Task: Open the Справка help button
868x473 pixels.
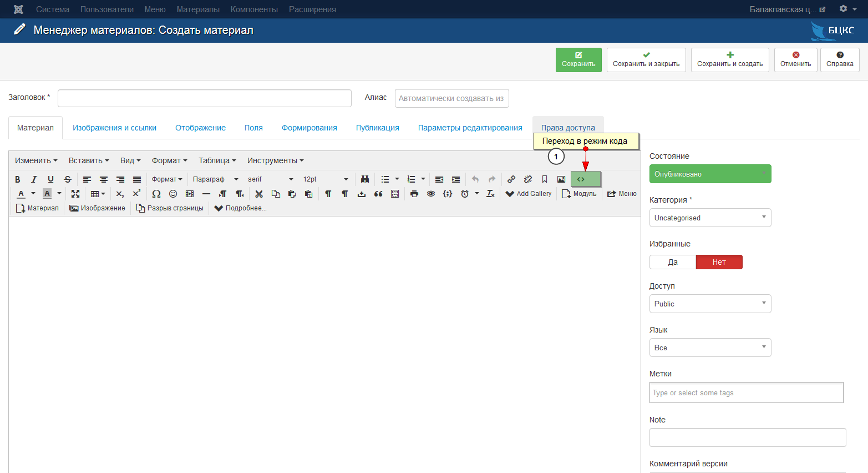Action: pyautogui.click(x=840, y=60)
